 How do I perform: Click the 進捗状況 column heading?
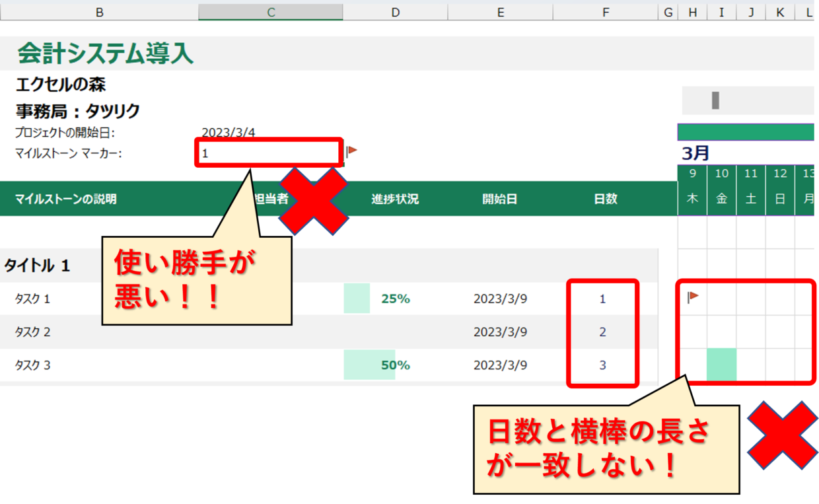(x=395, y=199)
